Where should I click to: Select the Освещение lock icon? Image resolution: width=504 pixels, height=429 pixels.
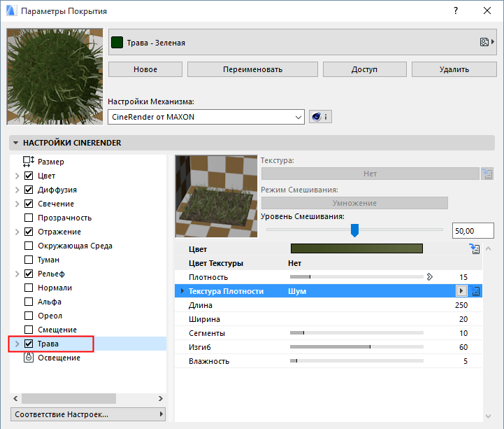coord(29,358)
